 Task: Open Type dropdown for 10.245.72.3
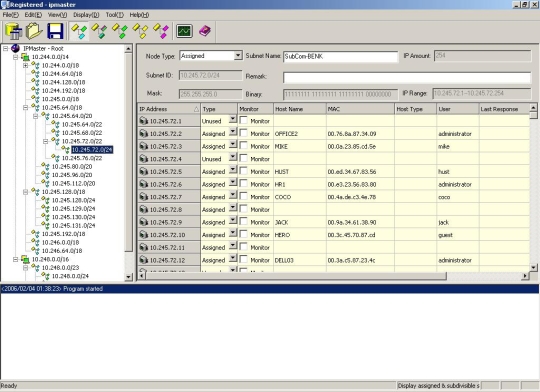[x=233, y=145]
